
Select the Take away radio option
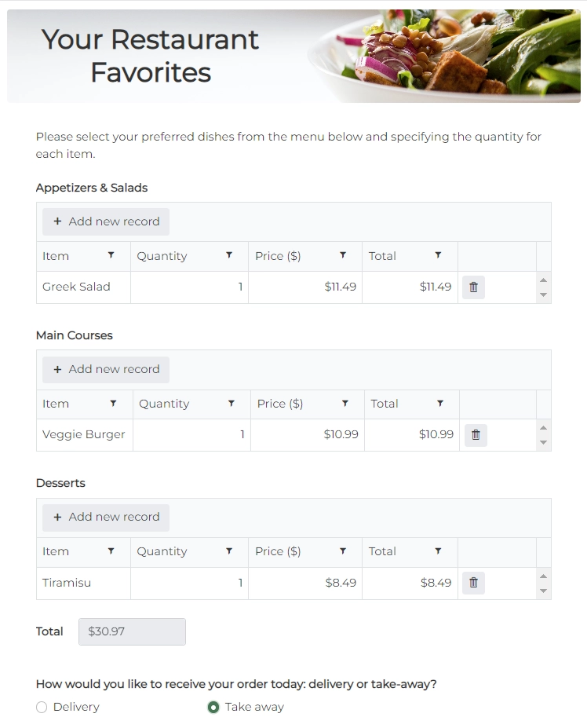click(x=213, y=708)
